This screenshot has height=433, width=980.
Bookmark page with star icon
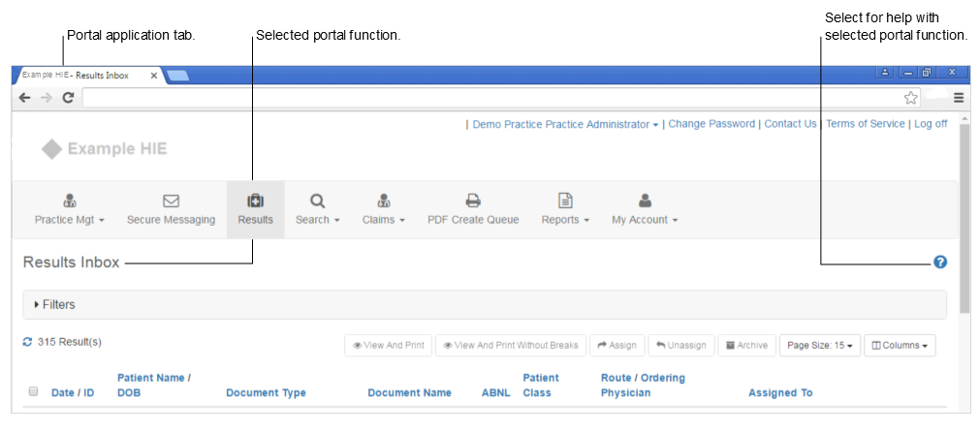click(x=910, y=98)
